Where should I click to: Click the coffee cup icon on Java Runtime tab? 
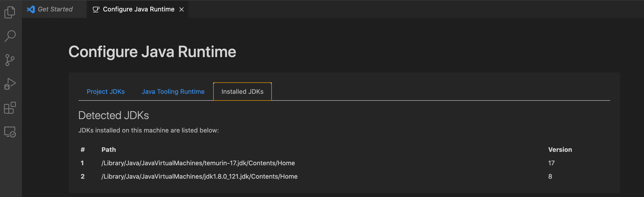click(x=96, y=9)
